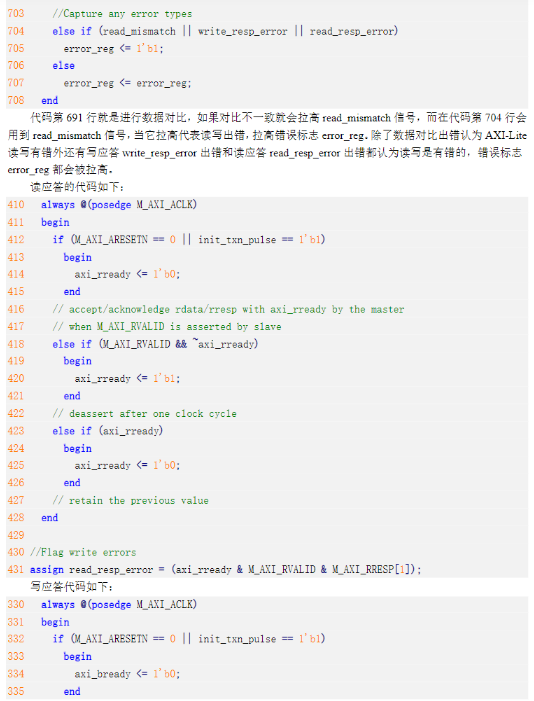Click the 'end' keyword on line 415
The image size is (534, 701).
coord(72,291)
